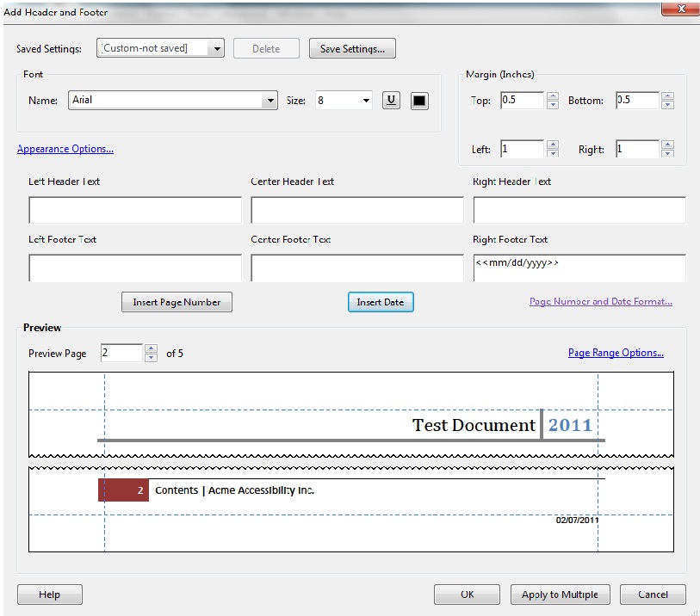Open Page Number and Date Format link
700x616 pixels.
coord(600,302)
